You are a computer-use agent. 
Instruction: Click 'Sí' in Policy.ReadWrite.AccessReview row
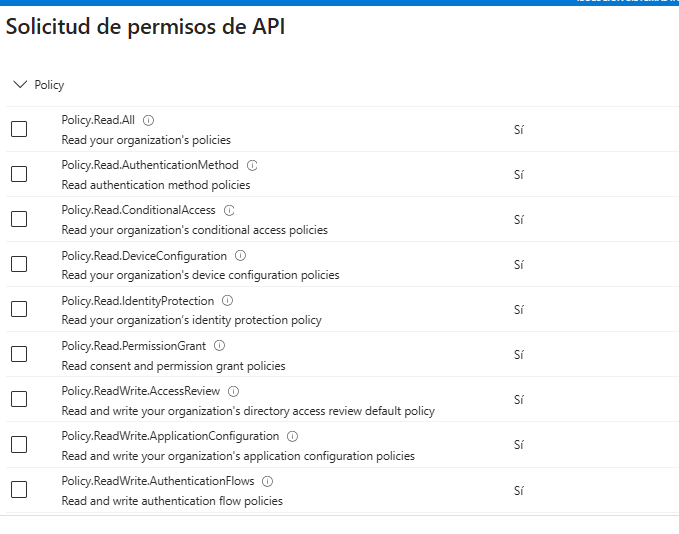[x=519, y=400]
